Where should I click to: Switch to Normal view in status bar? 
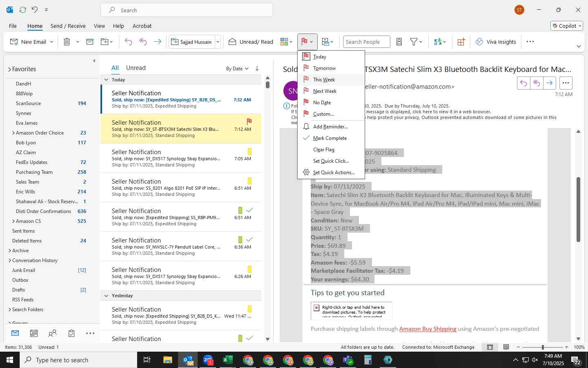coord(490,347)
